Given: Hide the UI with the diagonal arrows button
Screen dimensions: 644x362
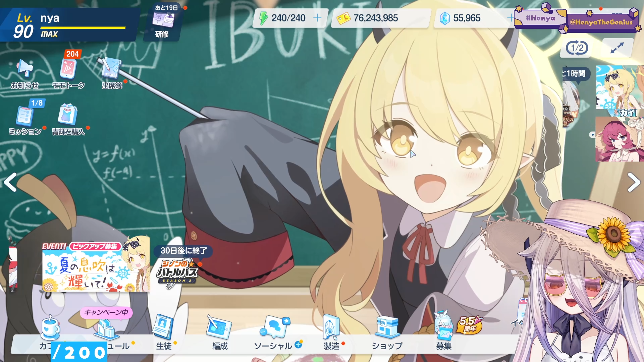Looking at the screenshot, I should click(617, 48).
